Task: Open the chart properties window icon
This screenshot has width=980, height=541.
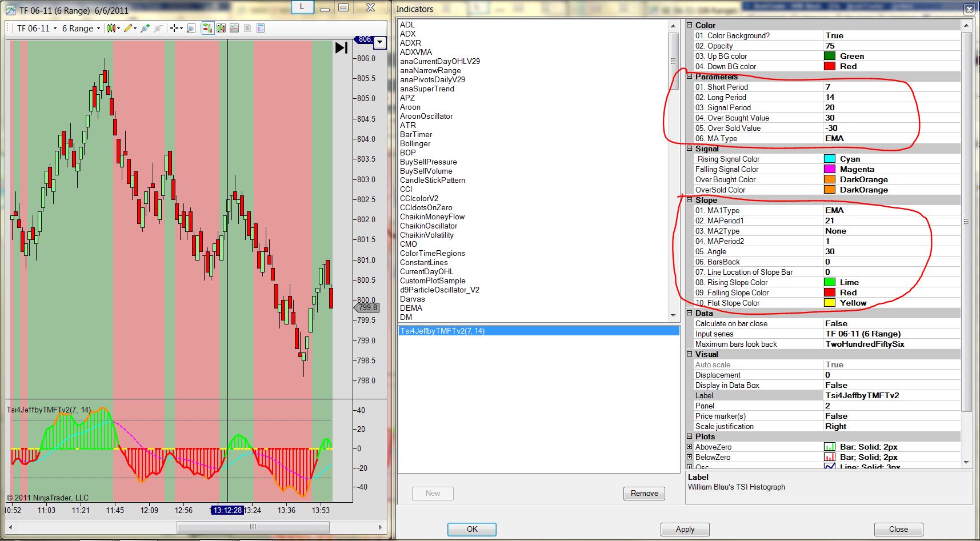Action: [261, 28]
